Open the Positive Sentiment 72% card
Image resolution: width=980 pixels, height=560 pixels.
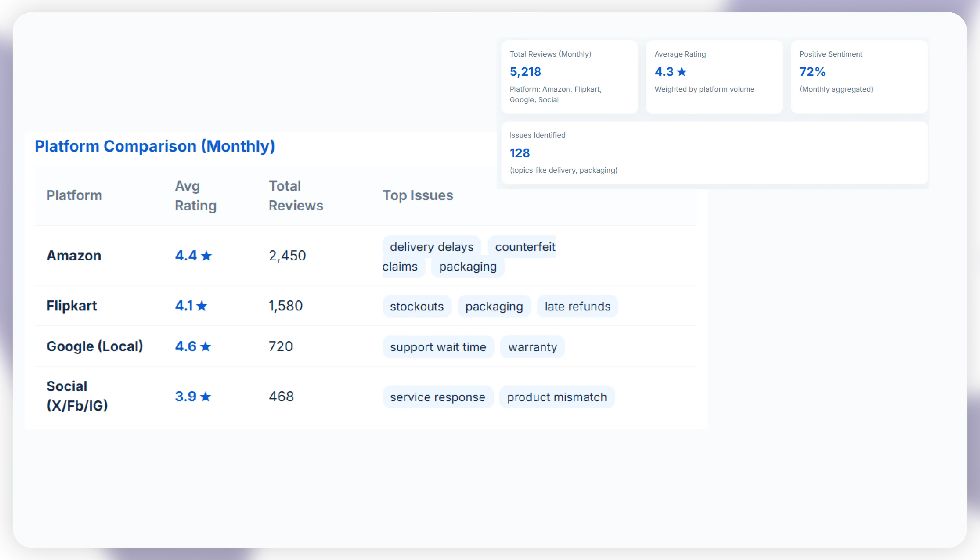click(859, 77)
